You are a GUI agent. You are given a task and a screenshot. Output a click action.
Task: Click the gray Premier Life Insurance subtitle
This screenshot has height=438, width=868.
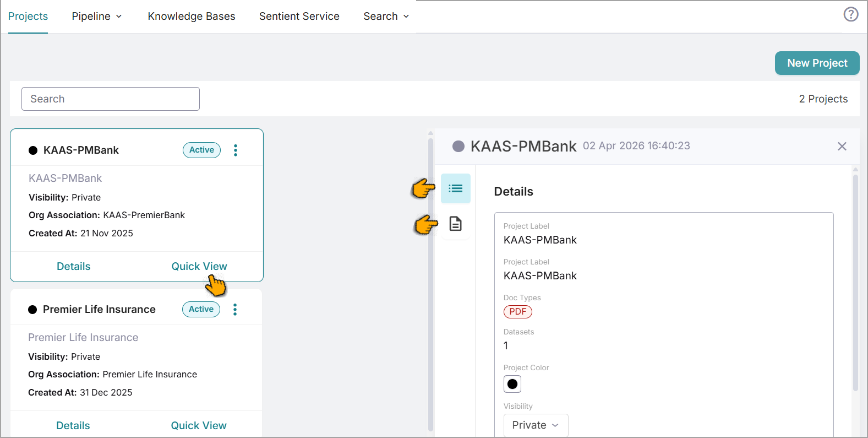(x=83, y=338)
